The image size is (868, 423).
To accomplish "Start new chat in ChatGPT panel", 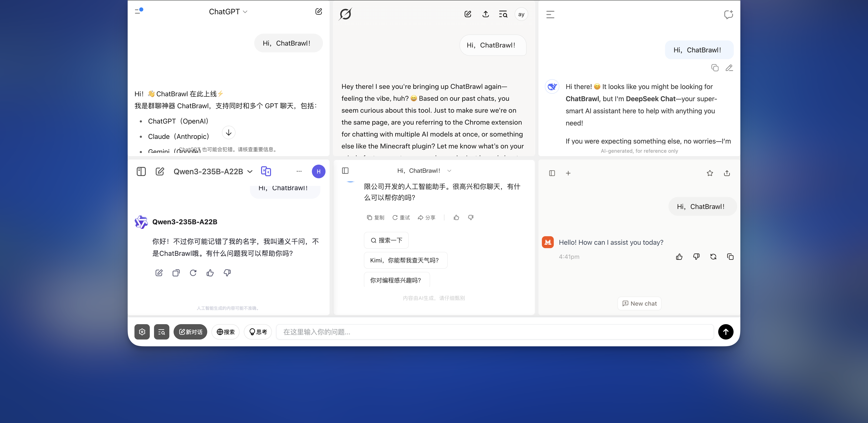I will point(318,12).
